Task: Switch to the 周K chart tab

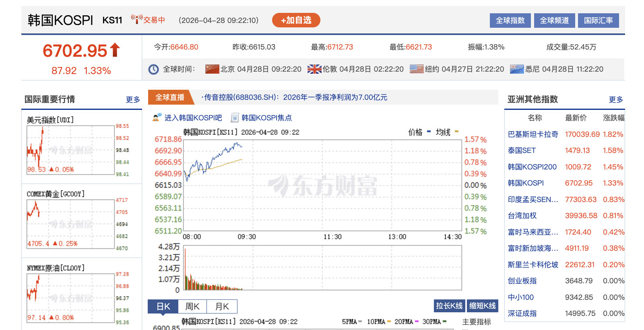Action: pos(192,307)
